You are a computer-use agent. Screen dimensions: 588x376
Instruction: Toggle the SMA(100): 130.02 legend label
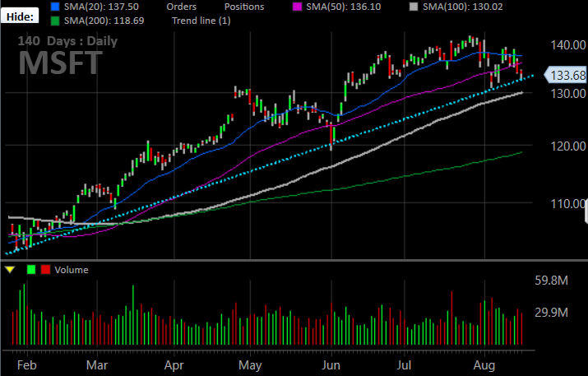[463, 7]
